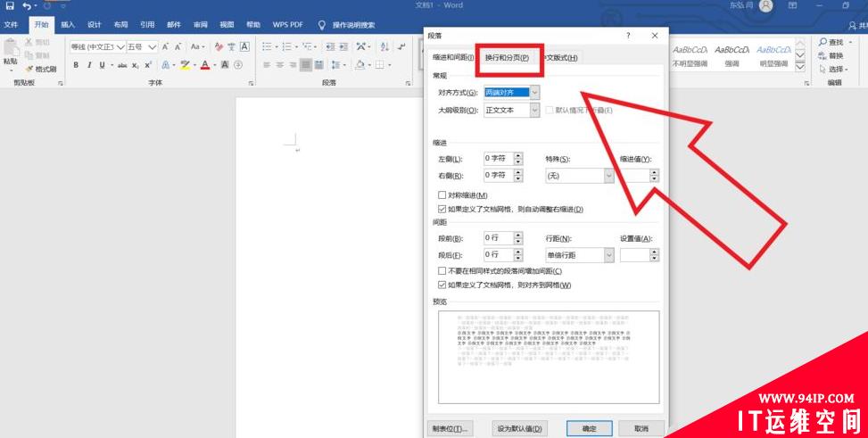This screenshot has height=438, width=868.
Task: Check 不要在相同样式的段落间增加间距(C)
Action: click(442, 271)
